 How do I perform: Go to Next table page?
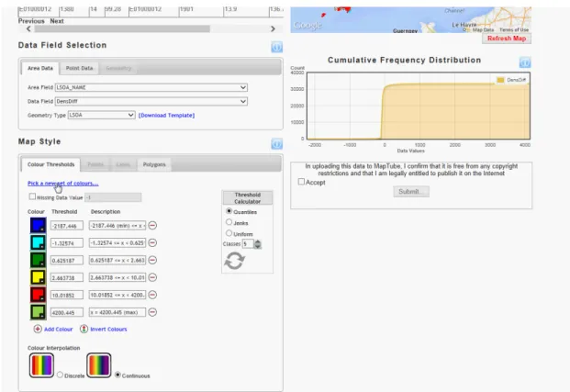[x=57, y=21]
